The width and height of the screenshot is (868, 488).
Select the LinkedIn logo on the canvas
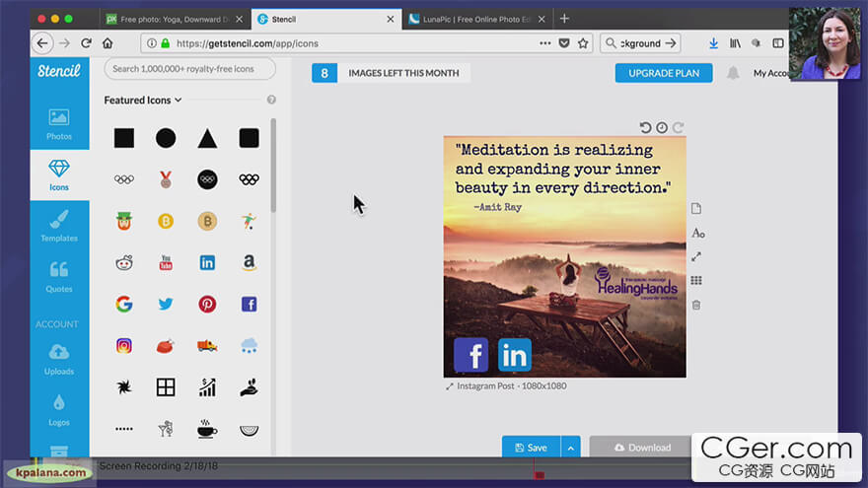(514, 355)
